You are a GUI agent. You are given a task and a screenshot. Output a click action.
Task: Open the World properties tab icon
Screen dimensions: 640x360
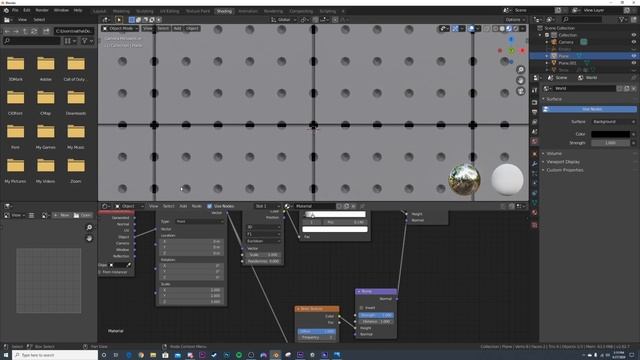pos(534,142)
